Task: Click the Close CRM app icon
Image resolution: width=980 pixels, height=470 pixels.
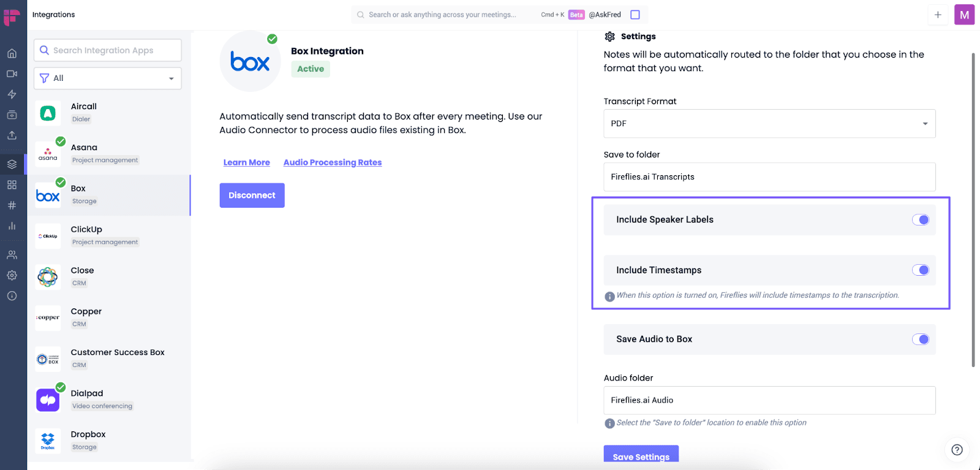Action: (48, 277)
